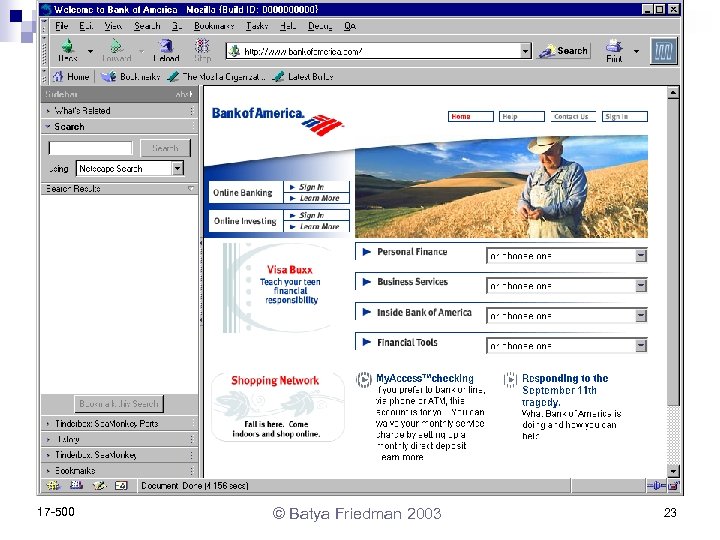Screen dimensions: 720x540
Task: Collapse the Search sidebar panel
Action: [119, 127]
